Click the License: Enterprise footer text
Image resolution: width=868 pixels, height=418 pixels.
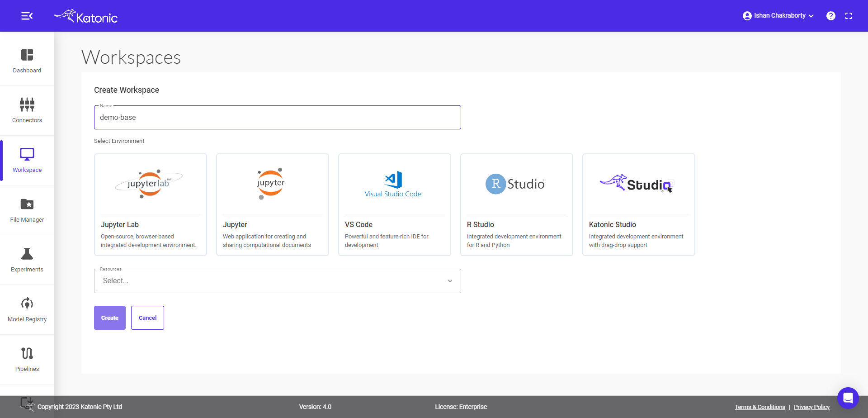point(461,407)
